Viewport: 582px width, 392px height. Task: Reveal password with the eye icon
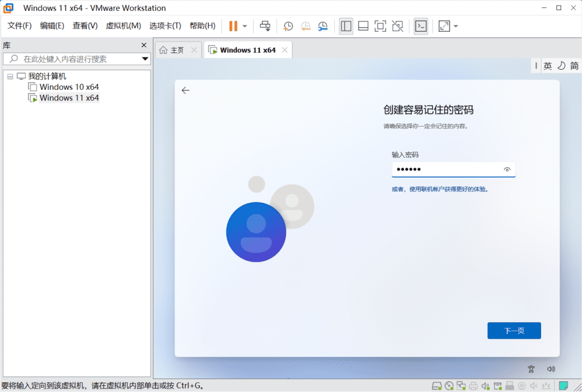coord(507,170)
